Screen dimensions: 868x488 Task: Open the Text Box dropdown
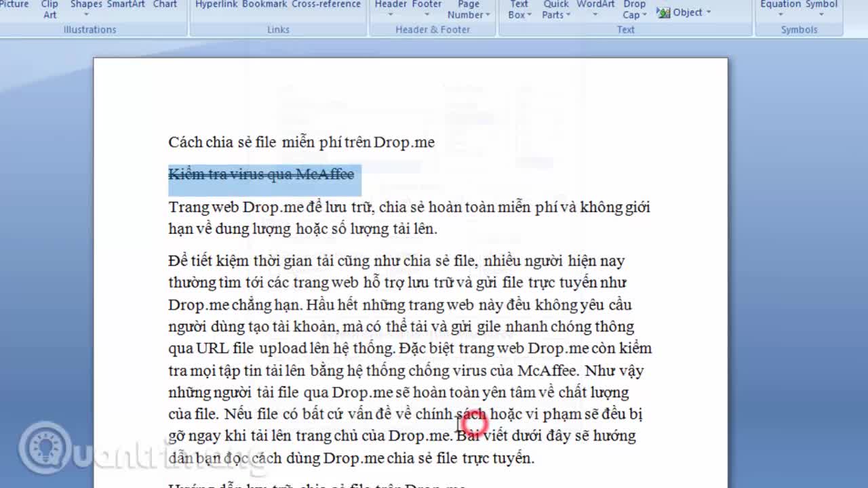(x=519, y=9)
